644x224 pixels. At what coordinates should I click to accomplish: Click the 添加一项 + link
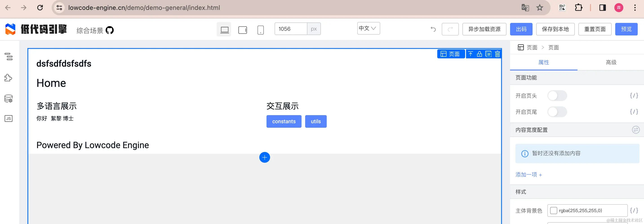tap(529, 175)
